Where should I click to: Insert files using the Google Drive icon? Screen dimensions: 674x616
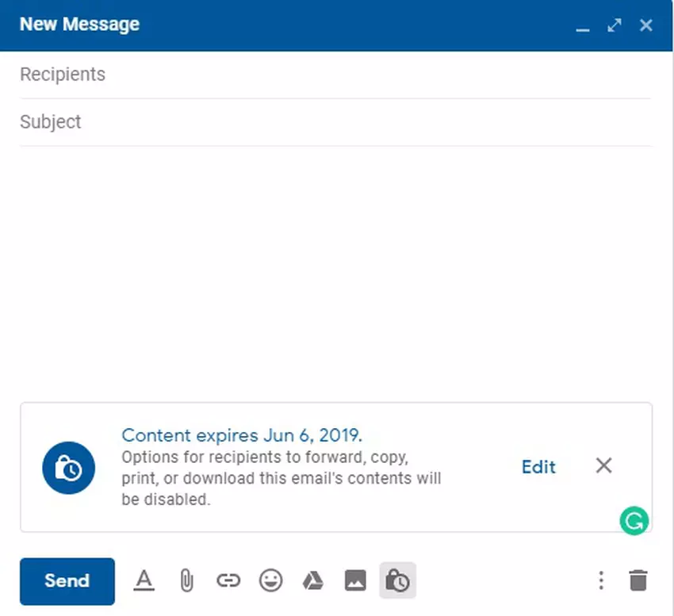pos(313,581)
